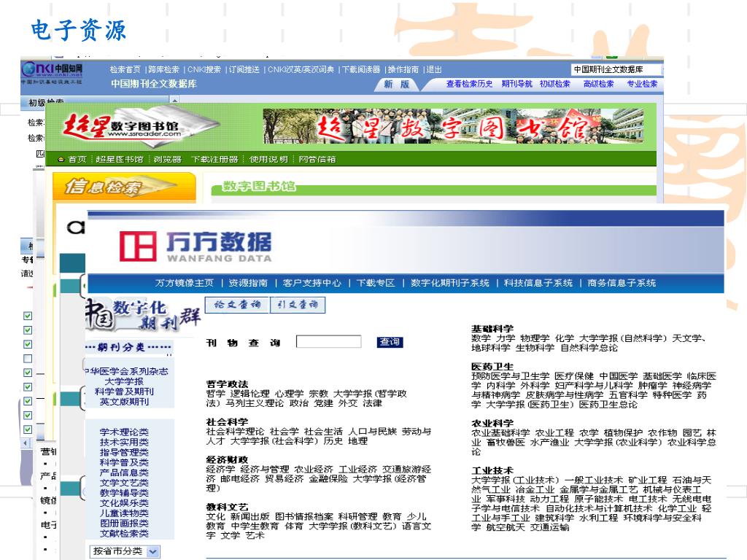Viewport: 747px width, 560px height.
Task: Click the 中国数字化期刊群 logo graphic
Action: point(142,315)
